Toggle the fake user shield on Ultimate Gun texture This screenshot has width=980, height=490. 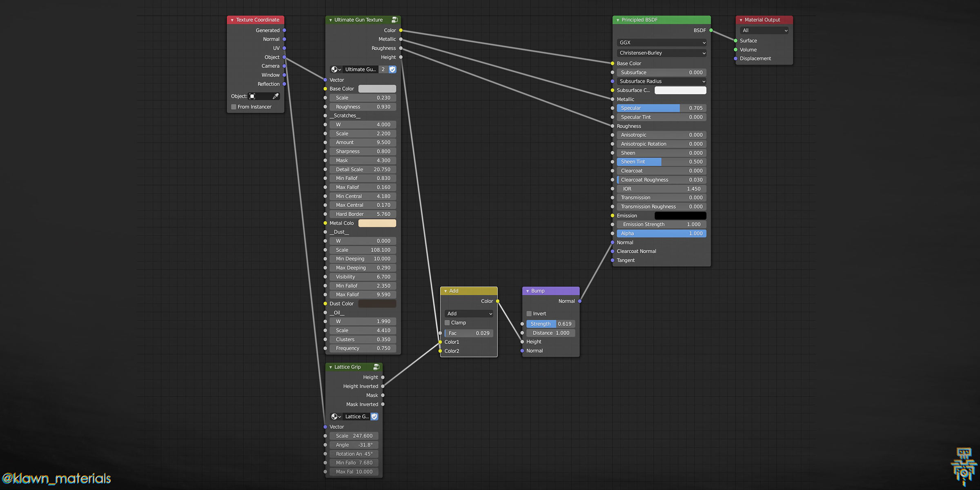point(392,69)
